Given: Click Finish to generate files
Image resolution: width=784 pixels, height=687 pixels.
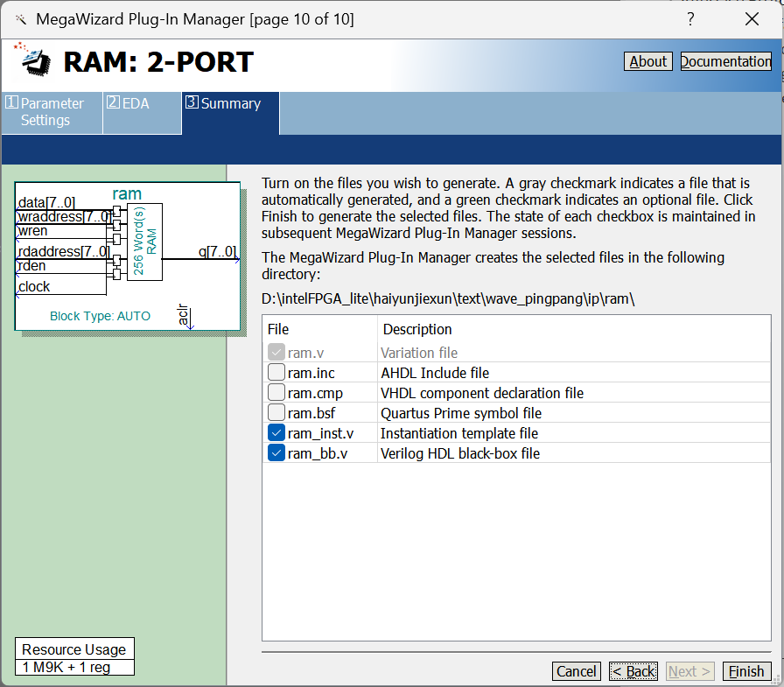Looking at the screenshot, I should pyautogui.click(x=746, y=671).
